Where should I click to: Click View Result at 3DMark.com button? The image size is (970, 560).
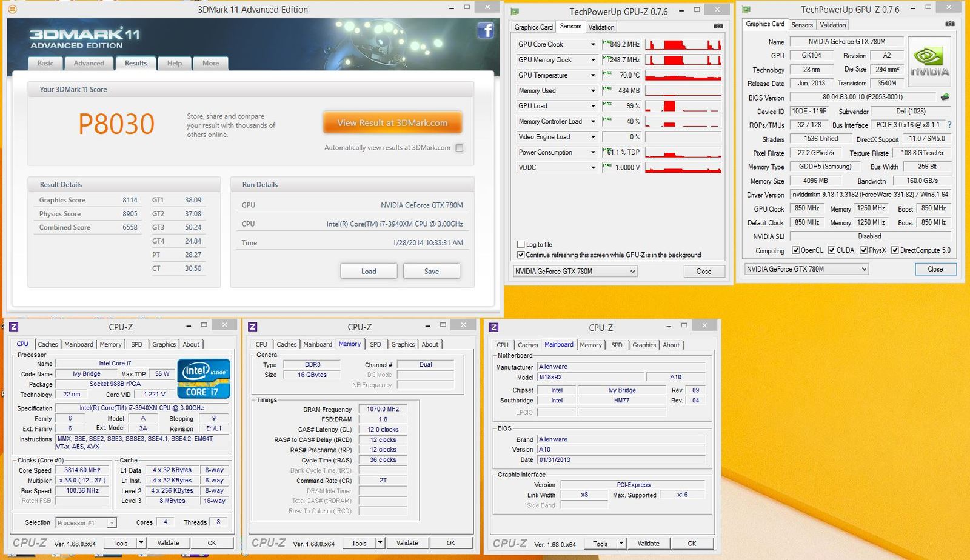pos(392,123)
